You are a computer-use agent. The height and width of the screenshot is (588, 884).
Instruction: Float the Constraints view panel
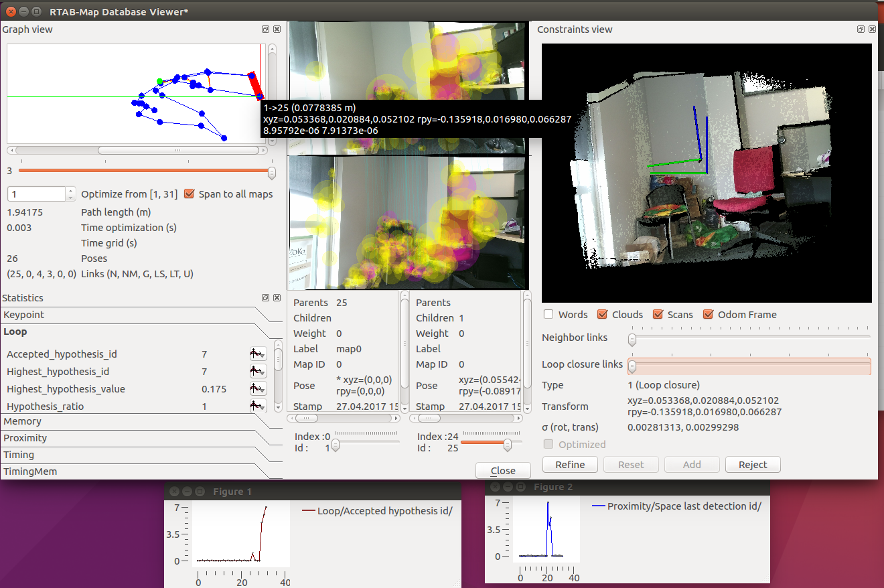pyautogui.click(x=861, y=29)
